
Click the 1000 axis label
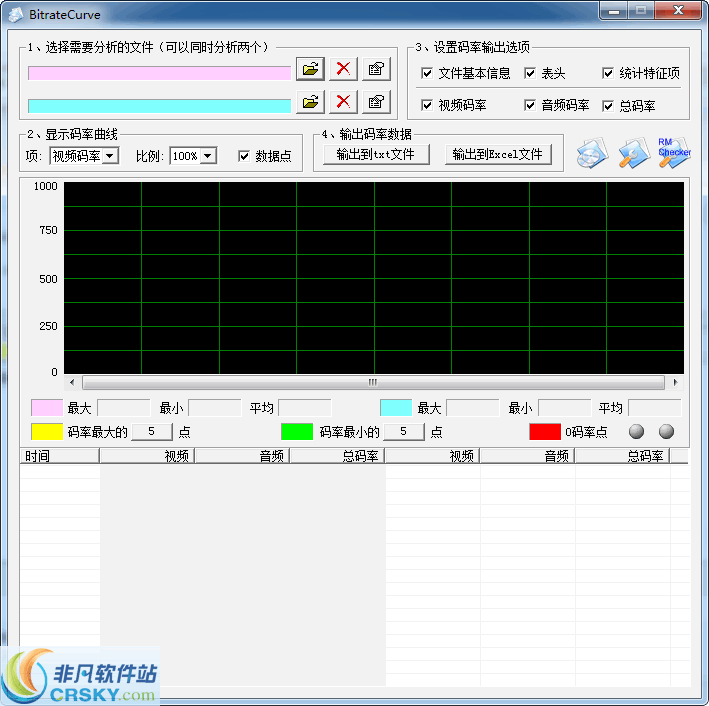tap(46, 186)
